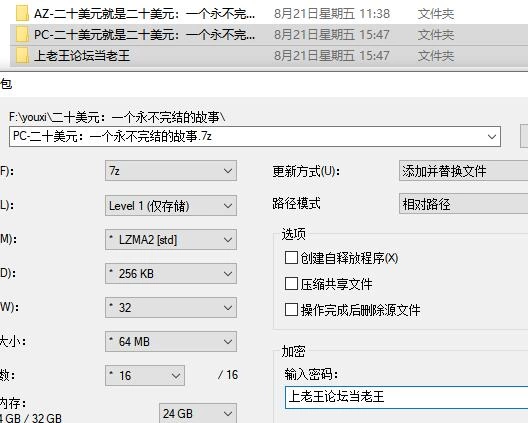Viewport: 528px width, 423px height.
Task: Open 更新方式 添加并替换文件 dropdown
Action: [463, 171]
